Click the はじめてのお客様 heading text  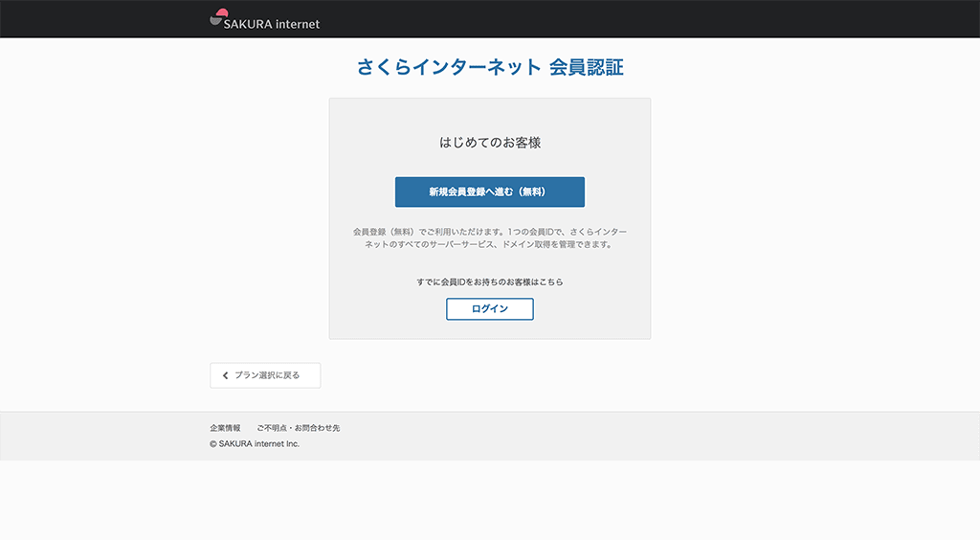[x=490, y=143]
